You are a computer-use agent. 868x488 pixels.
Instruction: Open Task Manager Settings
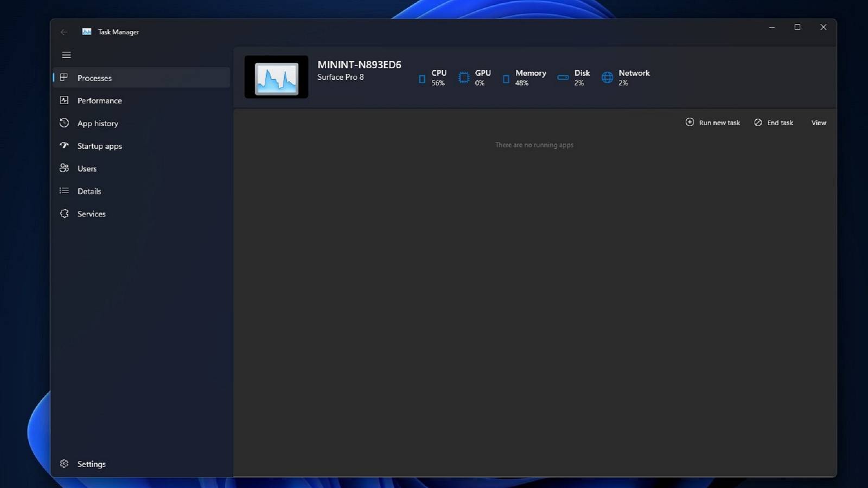[x=142, y=464]
